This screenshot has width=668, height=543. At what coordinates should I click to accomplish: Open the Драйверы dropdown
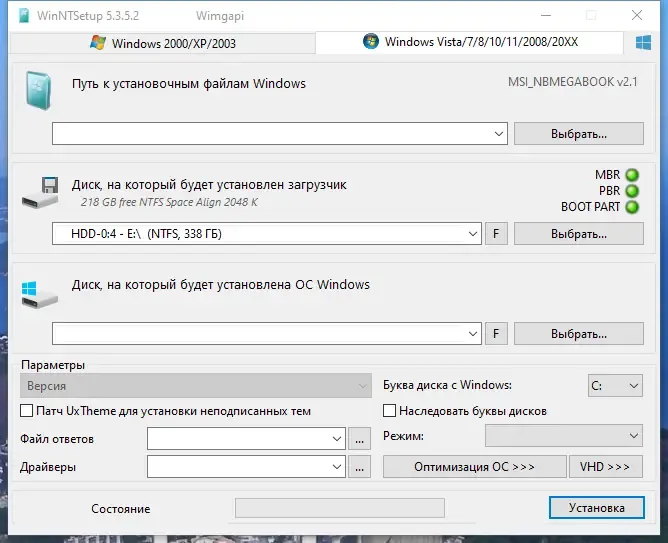pyautogui.click(x=246, y=467)
